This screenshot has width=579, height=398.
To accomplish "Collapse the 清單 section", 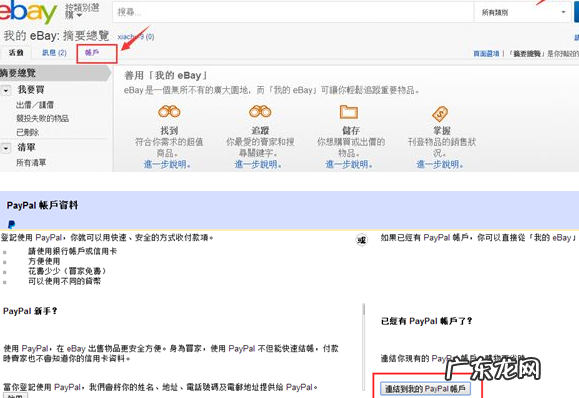I will click(6, 148).
